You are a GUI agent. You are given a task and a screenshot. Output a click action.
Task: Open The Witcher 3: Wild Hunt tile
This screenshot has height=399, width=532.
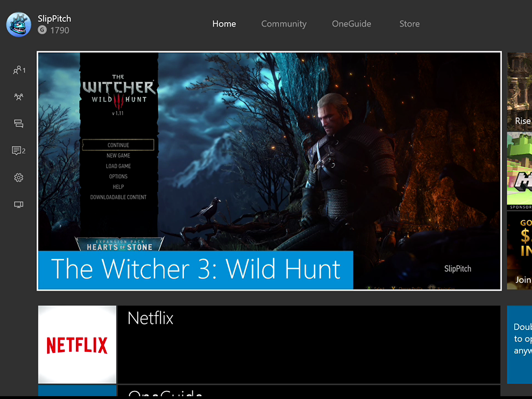(x=269, y=171)
